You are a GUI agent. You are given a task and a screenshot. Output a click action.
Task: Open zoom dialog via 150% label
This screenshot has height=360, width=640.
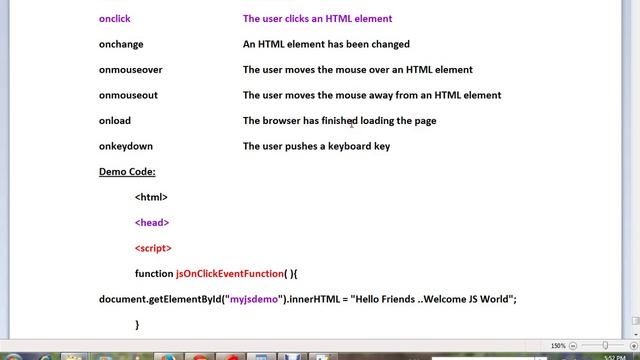pos(558,346)
